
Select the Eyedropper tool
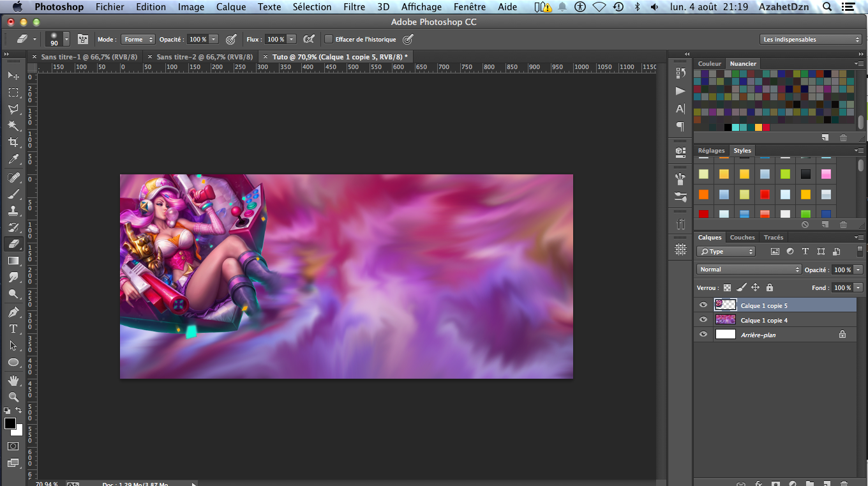pos(13,159)
